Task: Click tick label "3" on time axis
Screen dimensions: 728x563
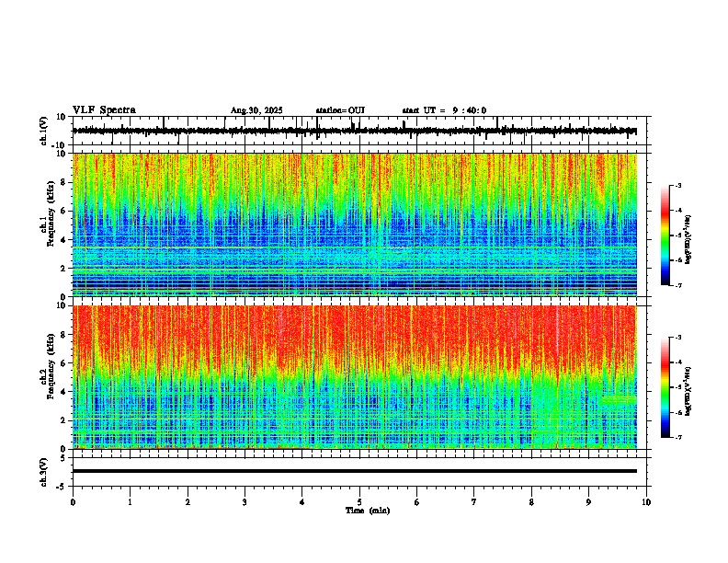Action: [x=245, y=502]
